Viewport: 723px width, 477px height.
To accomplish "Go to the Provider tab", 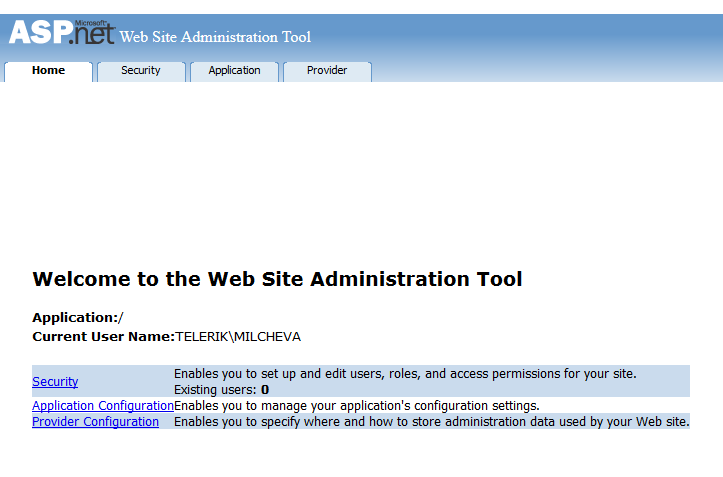I will [327, 71].
